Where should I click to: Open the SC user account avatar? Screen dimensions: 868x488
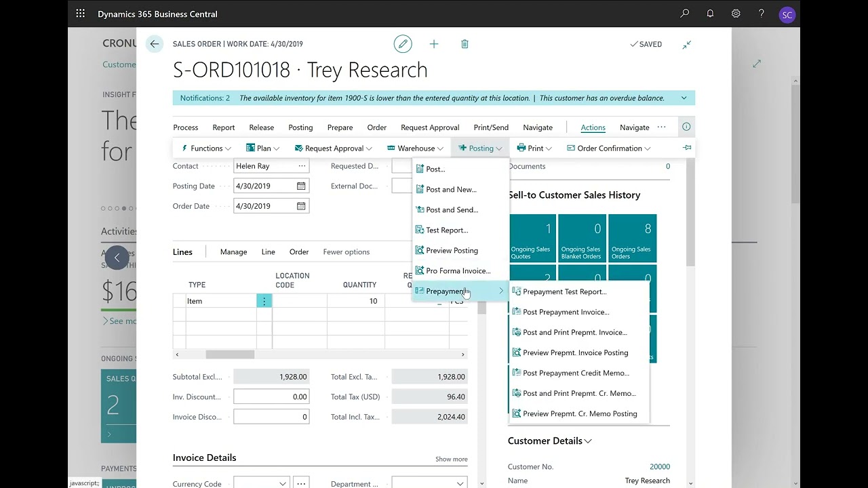[x=787, y=14]
